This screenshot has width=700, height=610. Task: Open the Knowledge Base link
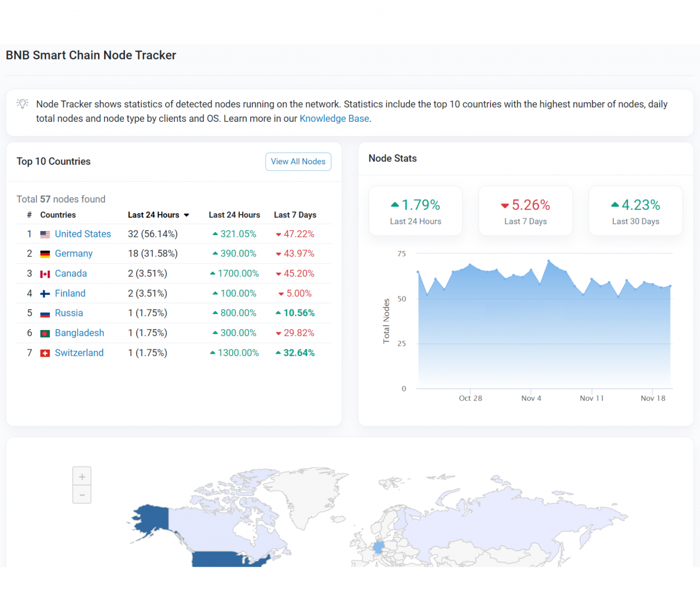tap(334, 119)
